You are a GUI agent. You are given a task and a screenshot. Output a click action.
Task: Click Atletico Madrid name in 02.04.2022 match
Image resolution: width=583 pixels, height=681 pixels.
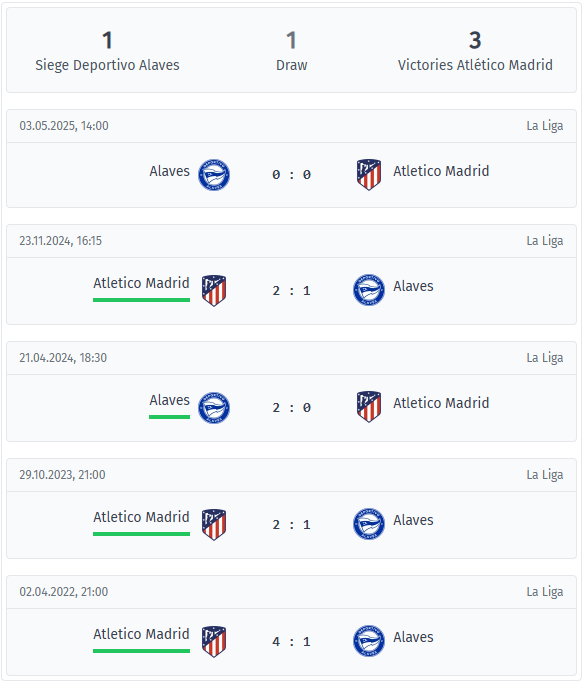(141, 634)
